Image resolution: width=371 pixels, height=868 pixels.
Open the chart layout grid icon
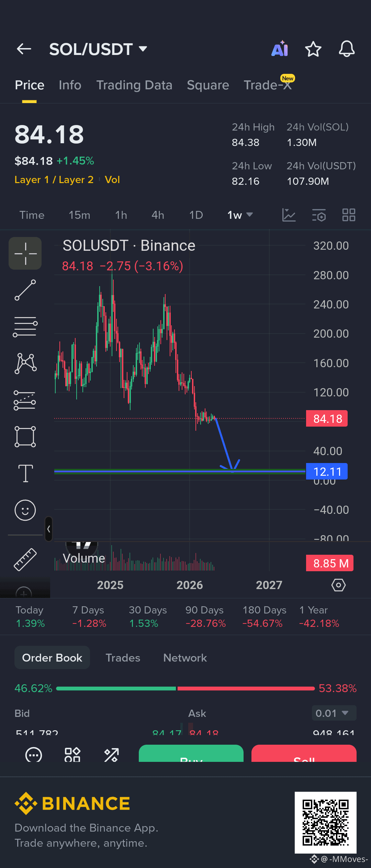click(349, 215)
